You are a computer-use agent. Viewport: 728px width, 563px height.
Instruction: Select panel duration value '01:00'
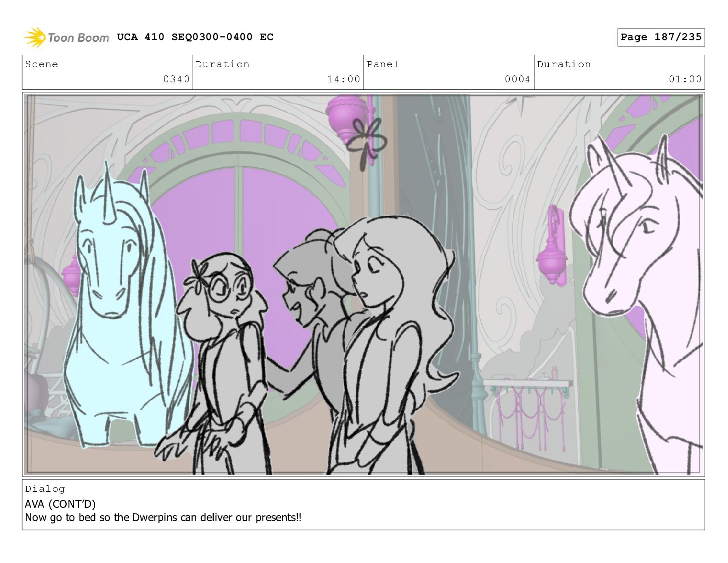(685, 79)
